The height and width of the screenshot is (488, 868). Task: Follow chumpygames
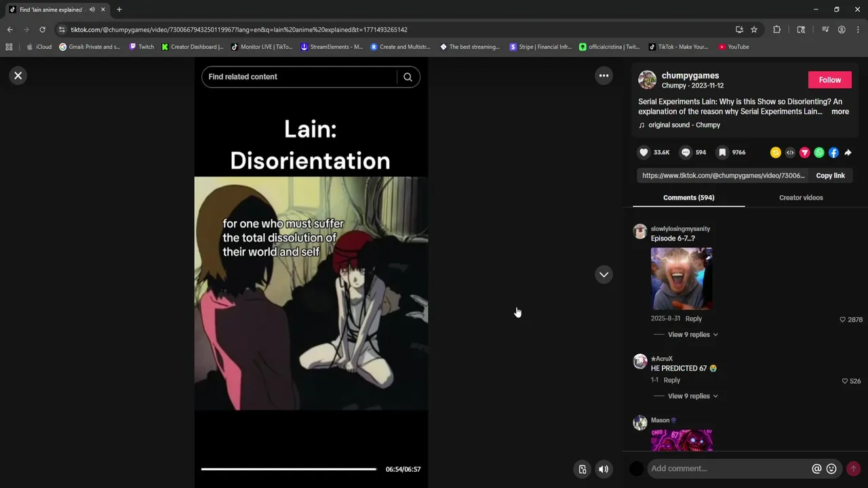coord(829,80)
